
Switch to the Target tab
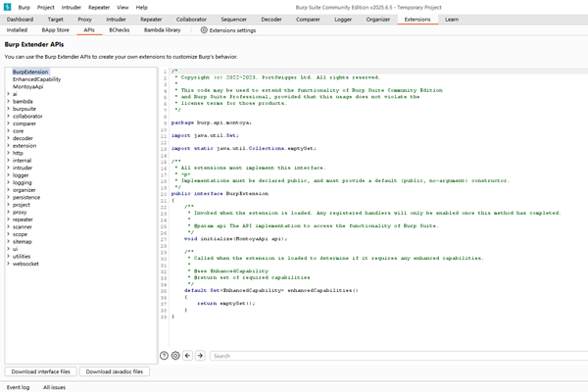56,20
